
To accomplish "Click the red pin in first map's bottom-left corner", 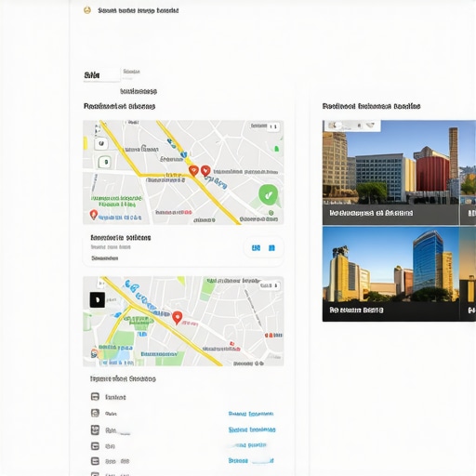I will (94, 215).
